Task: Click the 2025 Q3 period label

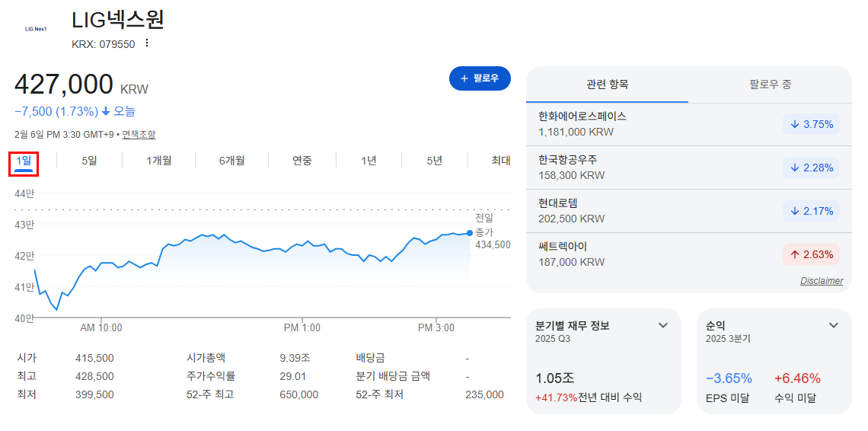Action: pos(553,339)
